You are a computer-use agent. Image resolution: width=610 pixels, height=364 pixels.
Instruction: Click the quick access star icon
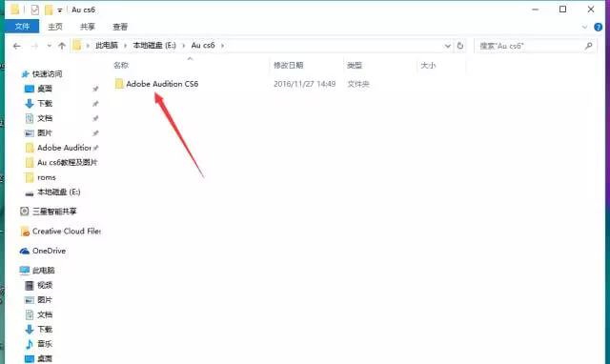(26, 74)
